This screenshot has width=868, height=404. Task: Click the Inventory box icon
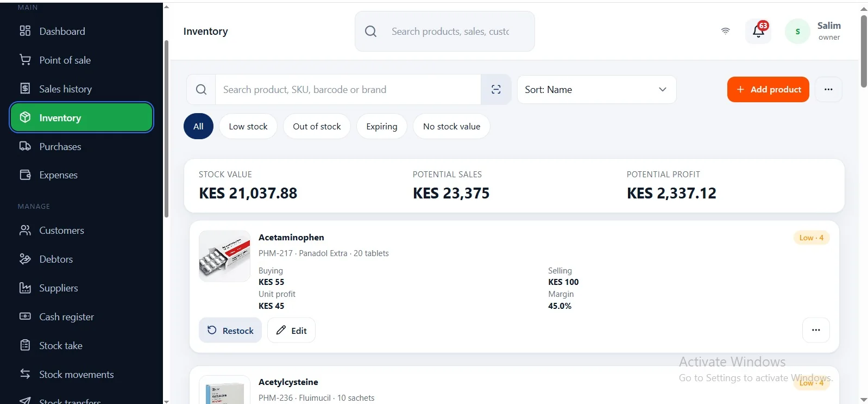coord(25,117)
